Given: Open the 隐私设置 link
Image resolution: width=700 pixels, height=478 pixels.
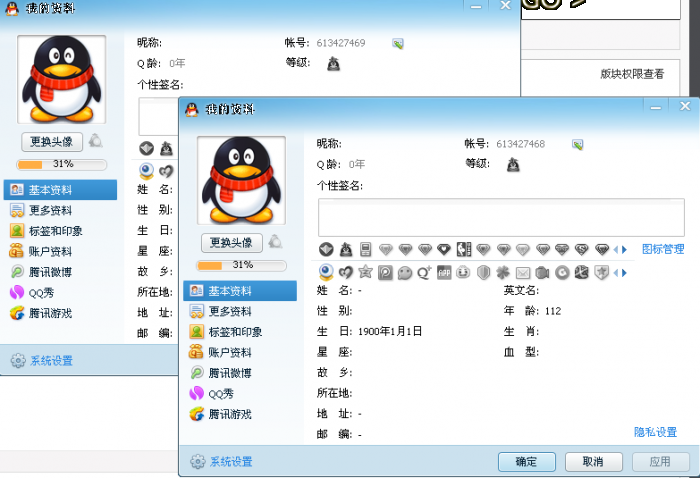Looking at the screenshot, I should pos(655,432).
